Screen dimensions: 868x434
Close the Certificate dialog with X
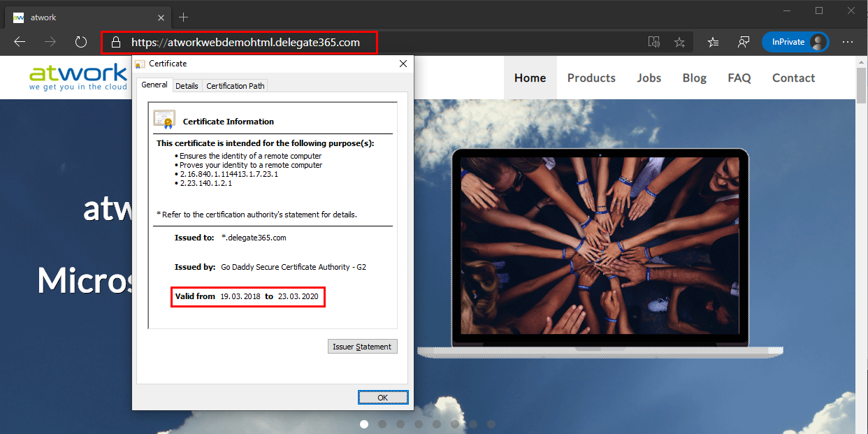(403, 64)
